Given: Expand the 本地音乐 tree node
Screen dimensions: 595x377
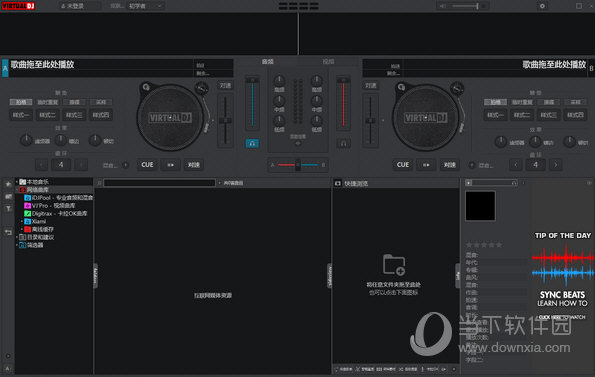Looking at the screenshot, I should pyautogui.click(x=17, y=182).
